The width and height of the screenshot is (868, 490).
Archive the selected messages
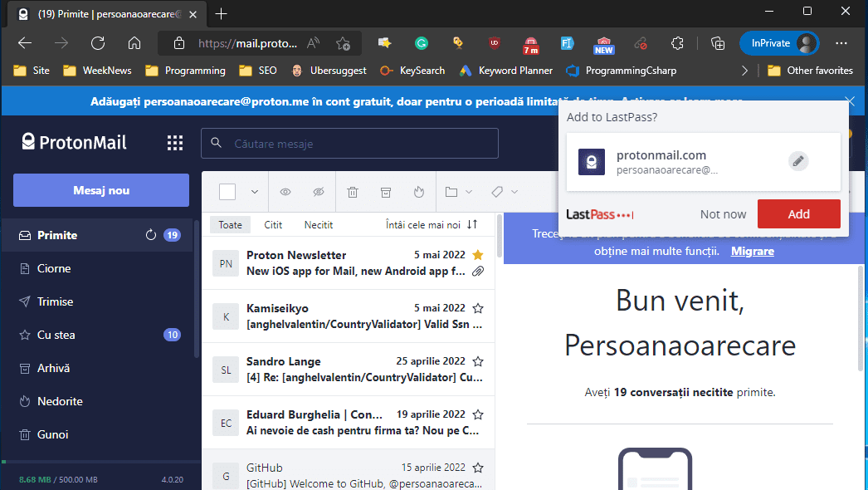(x=386, y=192)
